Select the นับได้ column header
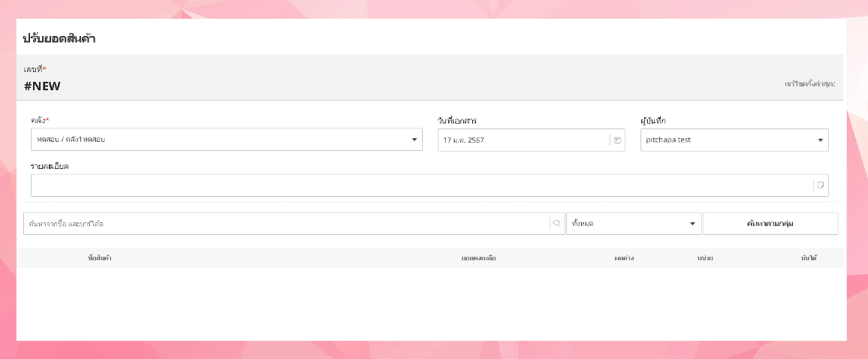 click(809, 258)
